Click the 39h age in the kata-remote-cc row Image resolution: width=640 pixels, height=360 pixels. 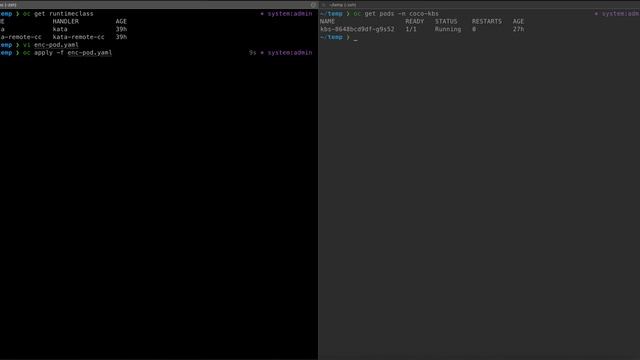pos(121,37)
